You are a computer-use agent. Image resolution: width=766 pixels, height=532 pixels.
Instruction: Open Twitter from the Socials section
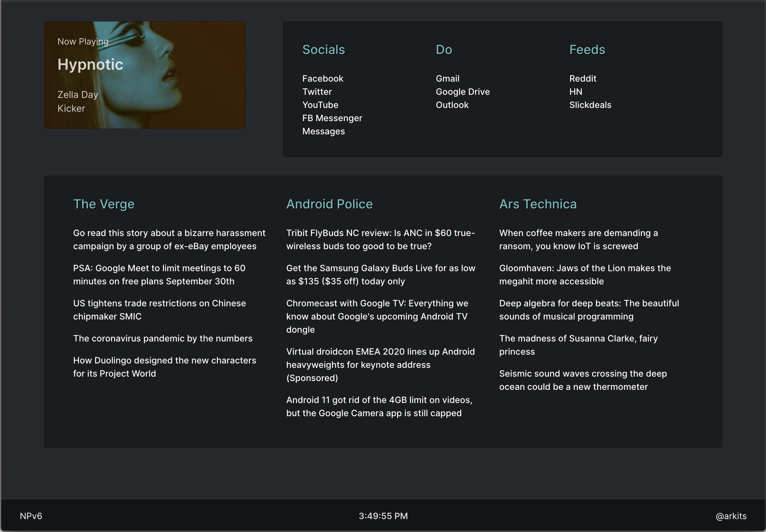pyautogui.click(x=316, y=92)
